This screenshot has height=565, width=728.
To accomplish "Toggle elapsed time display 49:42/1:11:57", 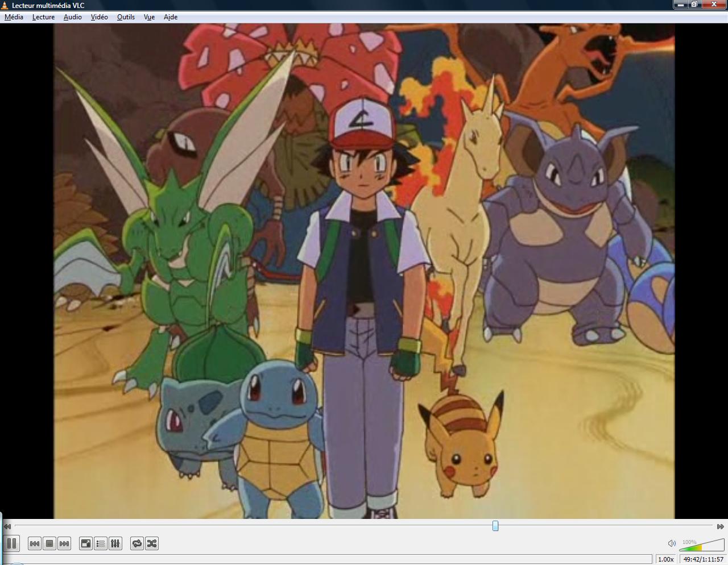I will click(x=703, y=559).
